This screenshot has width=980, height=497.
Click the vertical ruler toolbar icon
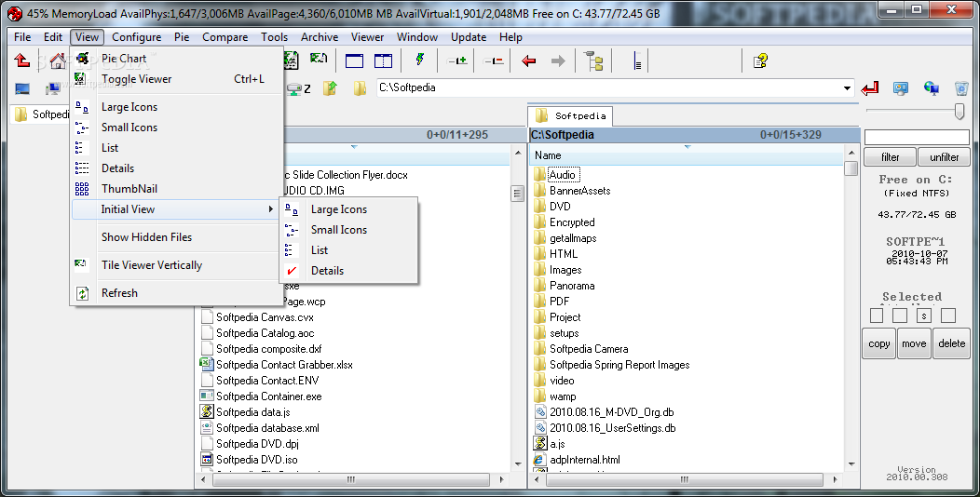pos(637,61)
